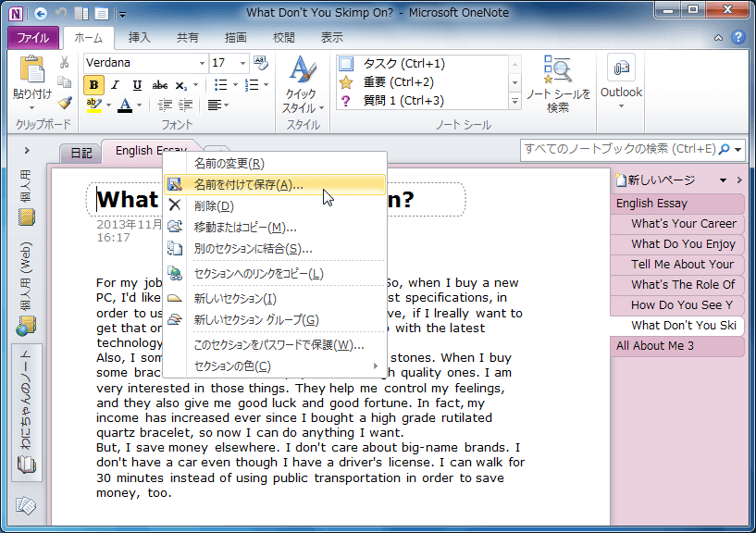Open the Verdana font name dropdown
The width and height of the screenshot is (756, 533).
click(202, 63)
